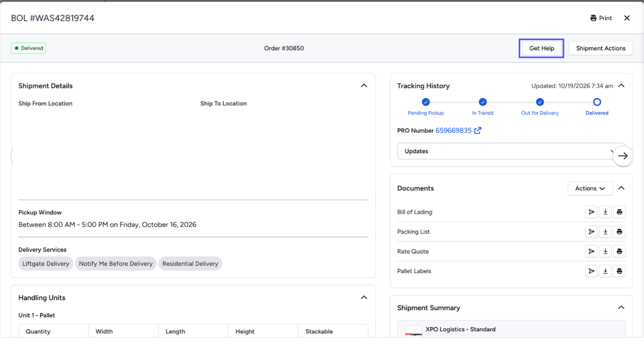This screenshot has width=644, height=338.
Task: Print the Pallet Labels document
Action: pos(619,271)
